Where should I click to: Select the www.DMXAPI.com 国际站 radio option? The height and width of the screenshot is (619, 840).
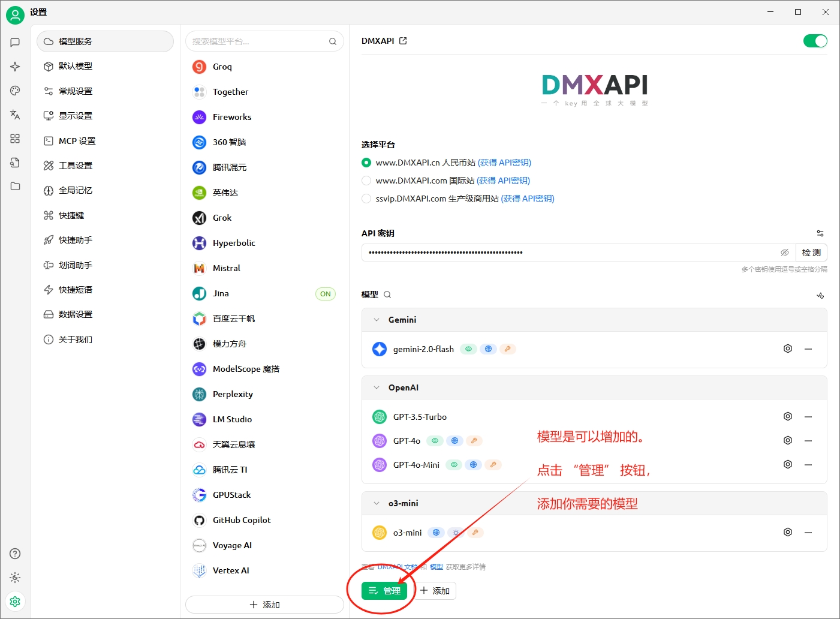tap(366, 180)
